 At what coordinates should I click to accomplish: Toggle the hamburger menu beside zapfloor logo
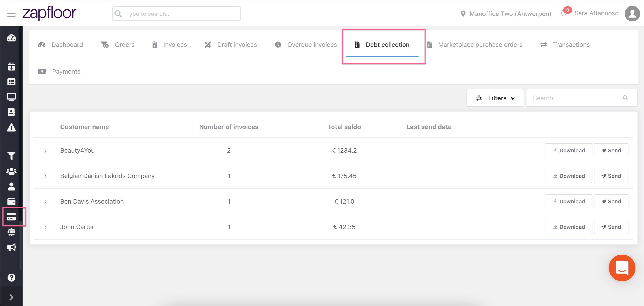pyautogui.click(x=11, y=13)
